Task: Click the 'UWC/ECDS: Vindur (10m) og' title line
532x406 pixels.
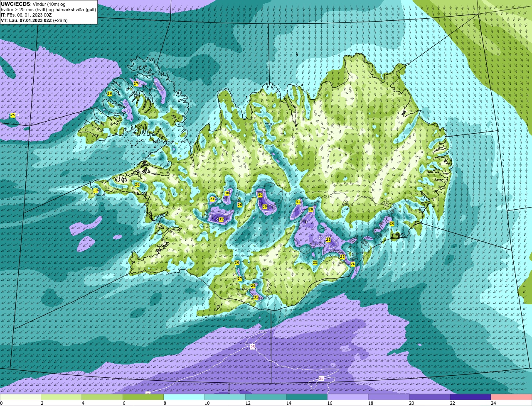Action: (33, 4)
